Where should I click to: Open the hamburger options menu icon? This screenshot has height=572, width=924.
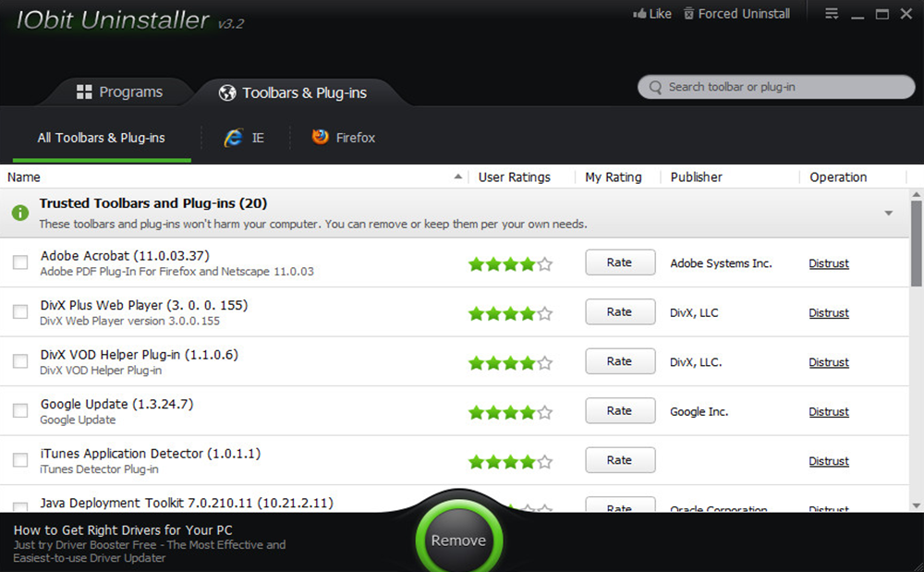click(x=832, y=14)
